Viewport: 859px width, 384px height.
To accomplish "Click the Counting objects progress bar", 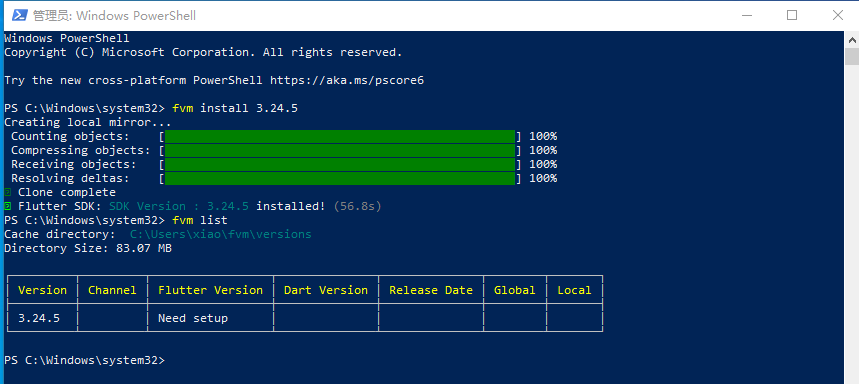I will coord(340,136).
